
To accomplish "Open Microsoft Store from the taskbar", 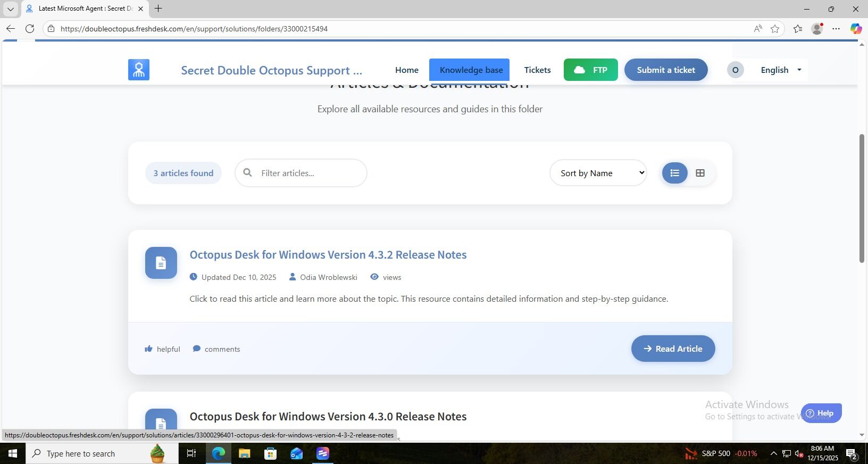I will tap(270, 453).
